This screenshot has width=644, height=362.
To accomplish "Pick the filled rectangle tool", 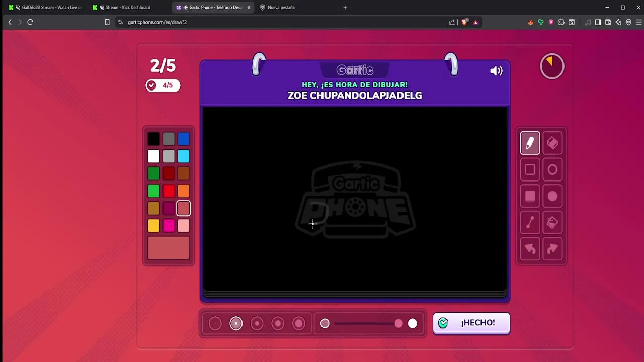I will [x=530, y=196].
